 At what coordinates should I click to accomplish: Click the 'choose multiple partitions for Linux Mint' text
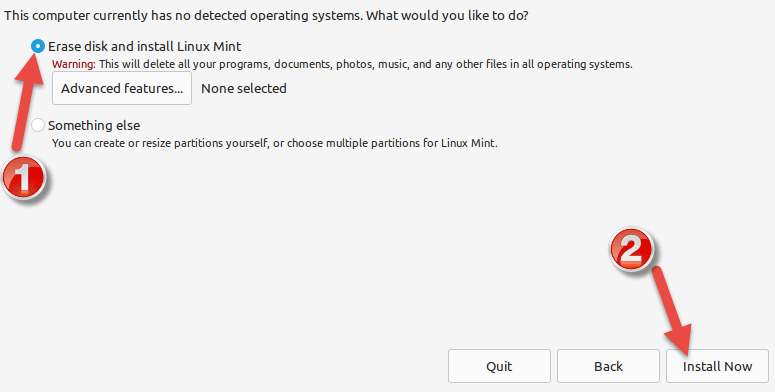pos(392,143)
